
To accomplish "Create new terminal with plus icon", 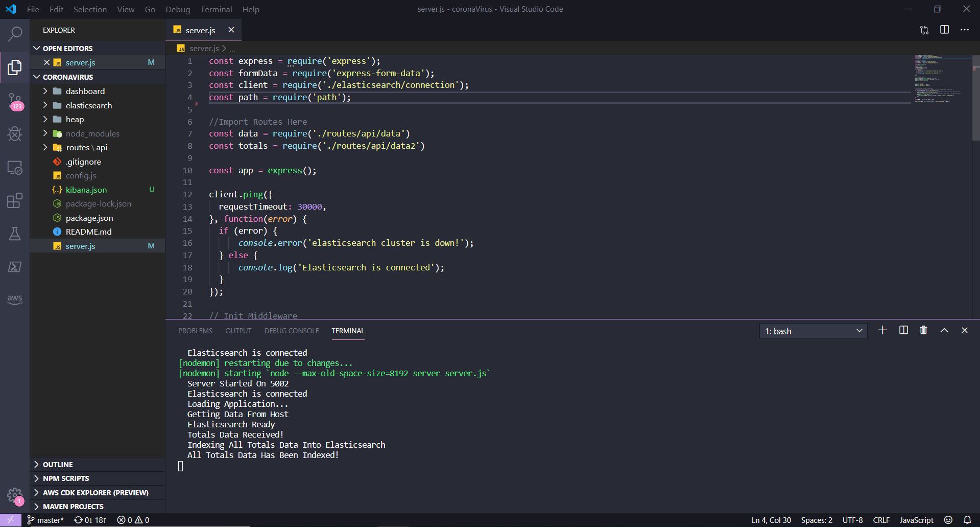I will (x=882, y=330).
